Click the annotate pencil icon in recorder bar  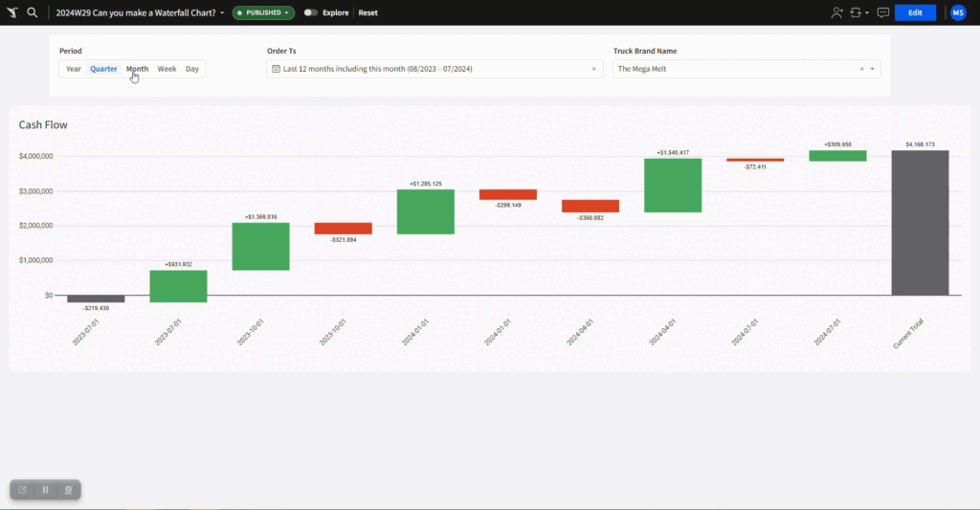pyautogui.click(x=23, y=490)
